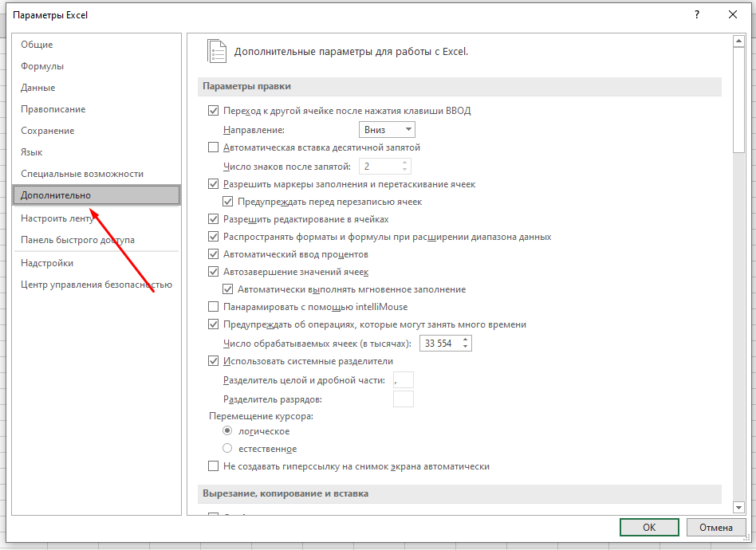Confirm settings with OK button
Image resolution: width=756 pixels, height=550 pixels.
649,528
